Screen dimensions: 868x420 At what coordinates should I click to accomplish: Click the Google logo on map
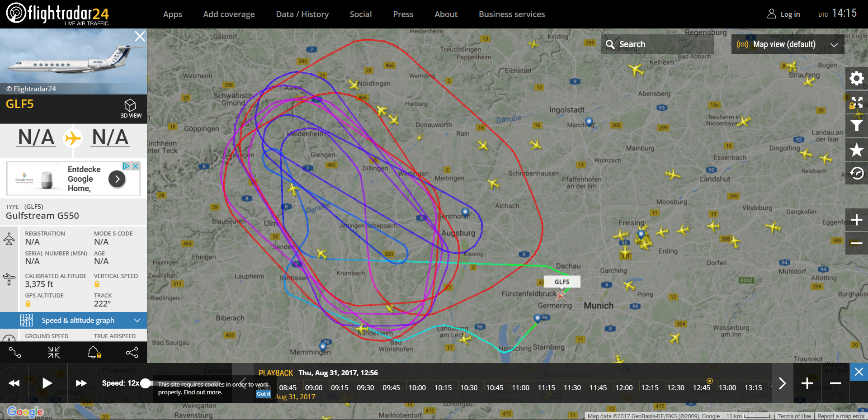tap(25, 412)
